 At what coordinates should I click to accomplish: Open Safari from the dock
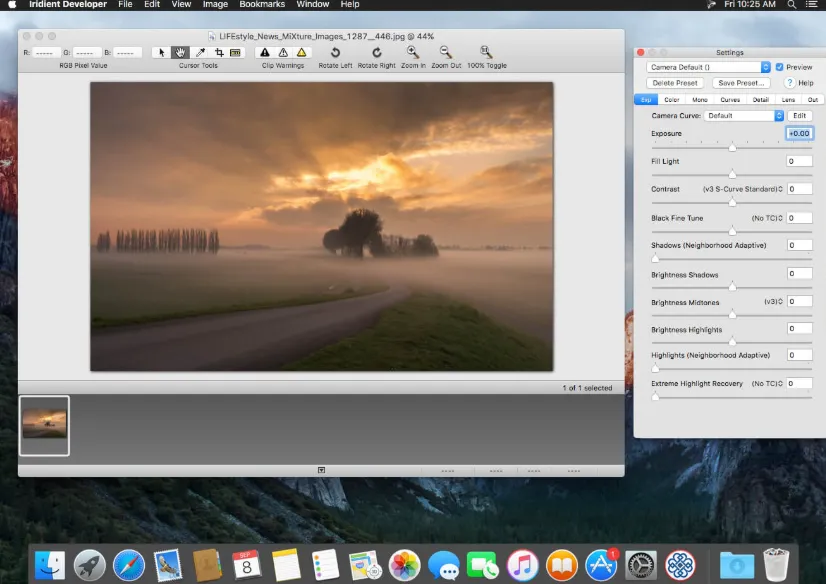[x=129, y=565]
